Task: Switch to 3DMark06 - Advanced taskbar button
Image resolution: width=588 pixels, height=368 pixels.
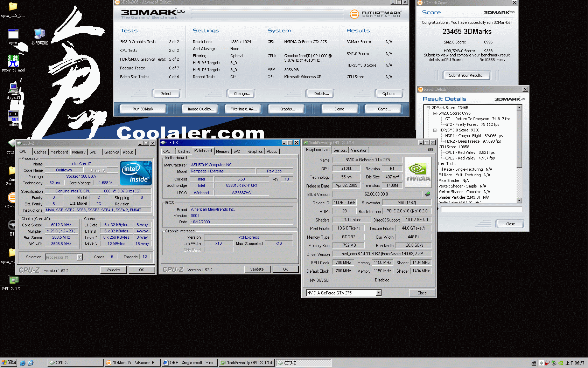Action: (133, 363)
